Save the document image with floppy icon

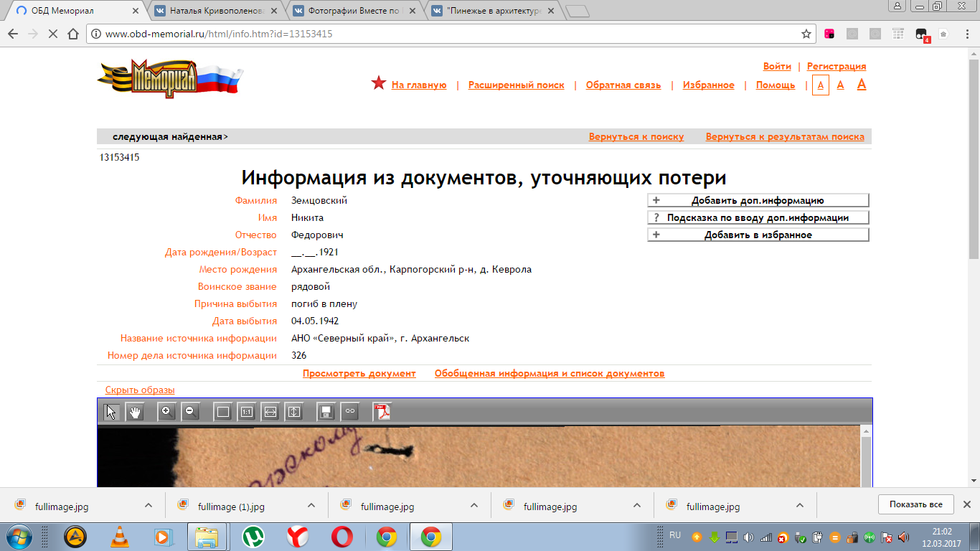click(326, 412)
